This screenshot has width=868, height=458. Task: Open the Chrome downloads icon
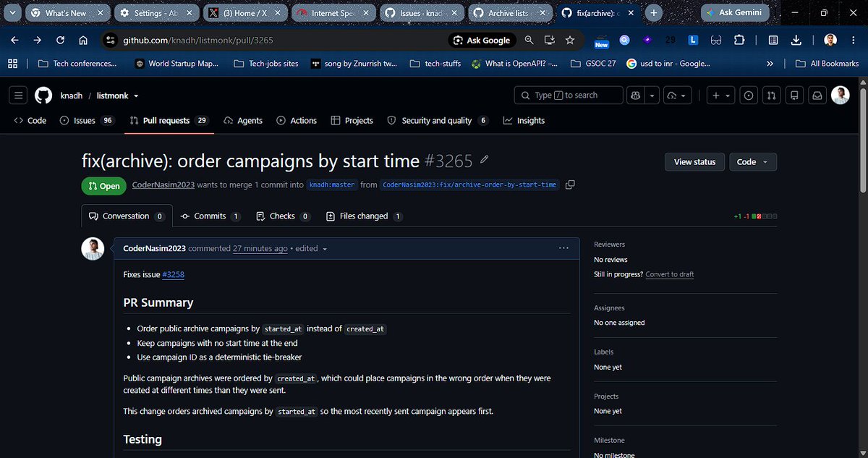pos(796,41)
